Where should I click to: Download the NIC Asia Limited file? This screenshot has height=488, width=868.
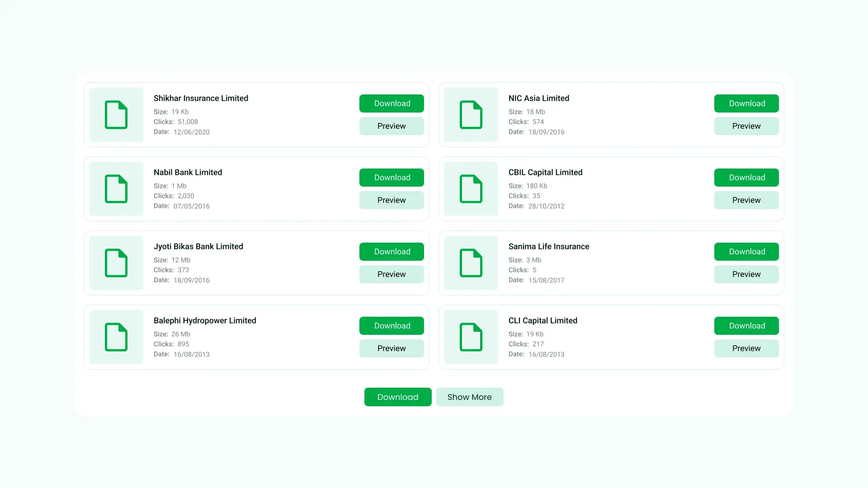[x=746, y=103]
